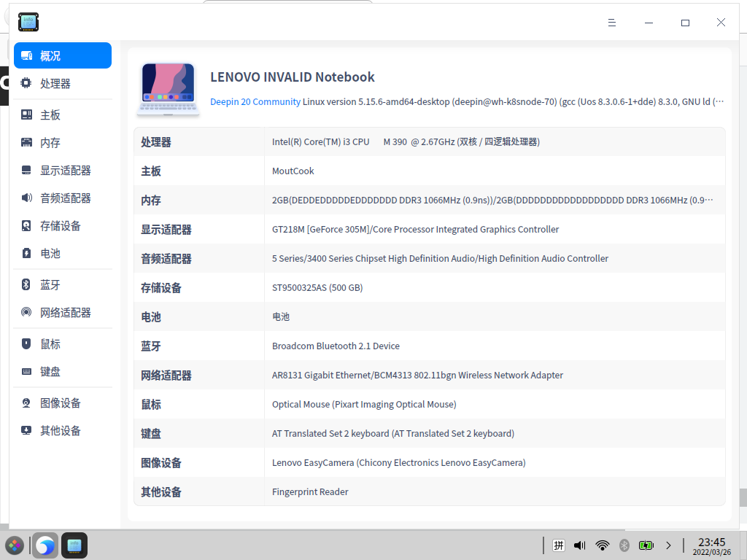Toggle Wi-Fi from the system tray

[x=602, y=545]
